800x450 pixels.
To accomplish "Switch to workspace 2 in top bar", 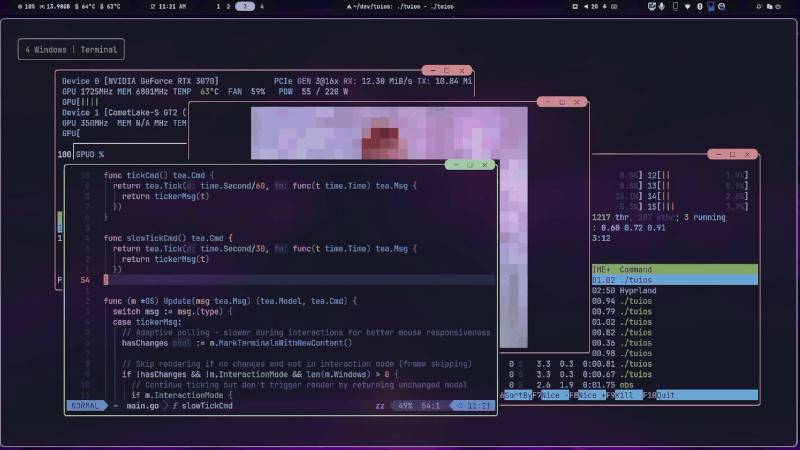I will [228, 7].
